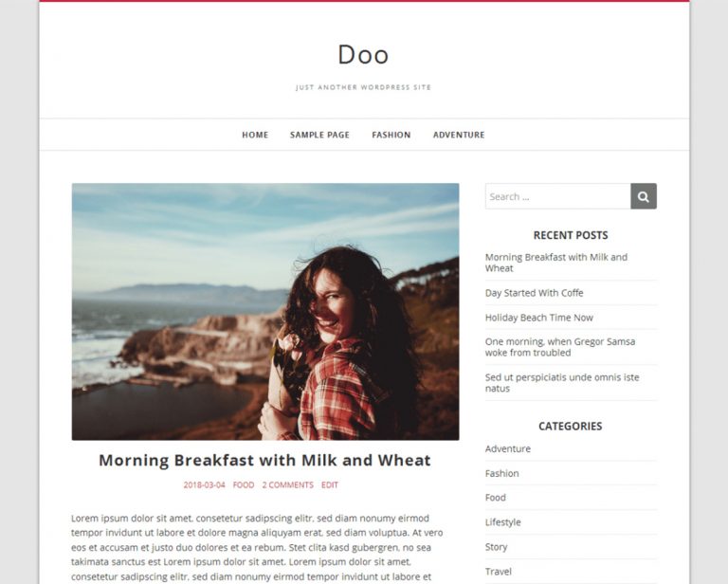Open recent post Sed ut perspiciatis

[x=562, y=383]
